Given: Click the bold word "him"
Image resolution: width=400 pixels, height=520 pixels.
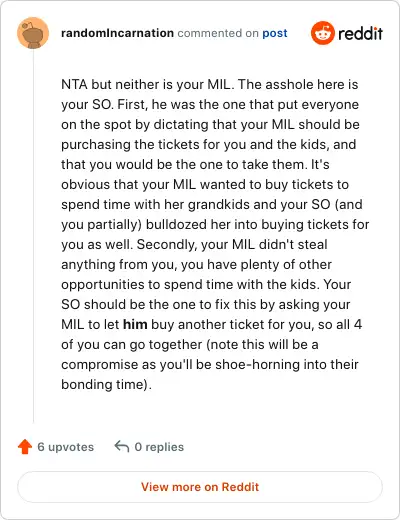Looking at the screenshot, I should click(x=135, y=324).
